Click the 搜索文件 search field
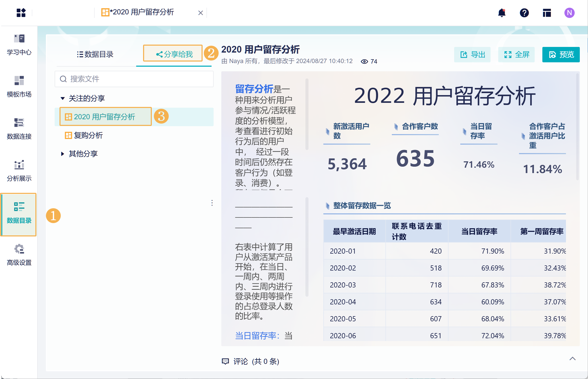Screen dimensions: 588x379 click(134, 79)
